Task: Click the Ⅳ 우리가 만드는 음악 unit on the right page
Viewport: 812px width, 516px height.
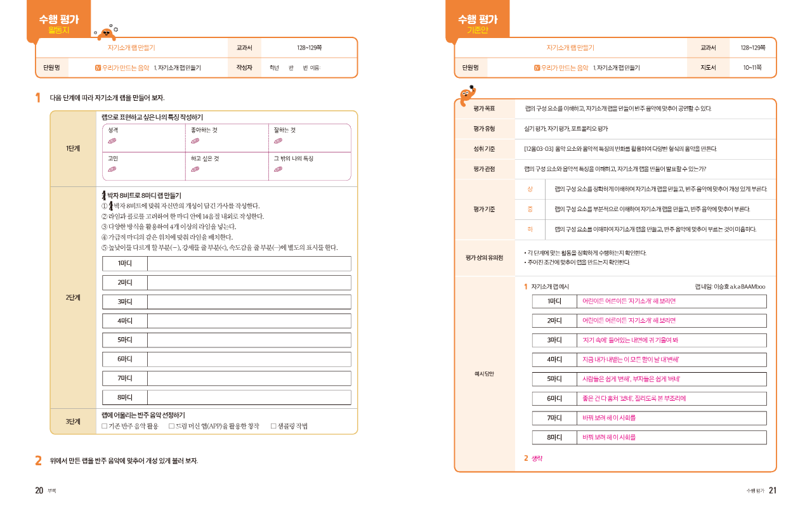Action: [561, 67]
